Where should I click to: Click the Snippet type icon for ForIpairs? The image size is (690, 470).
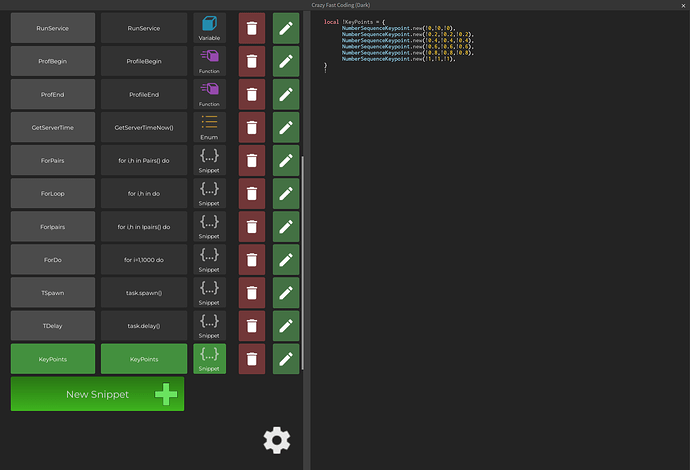point(209,227)
